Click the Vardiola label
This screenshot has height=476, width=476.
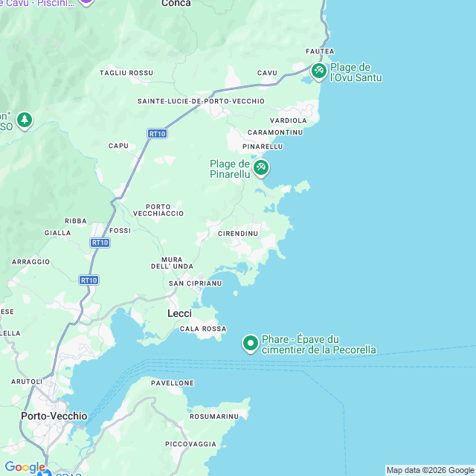289,120
